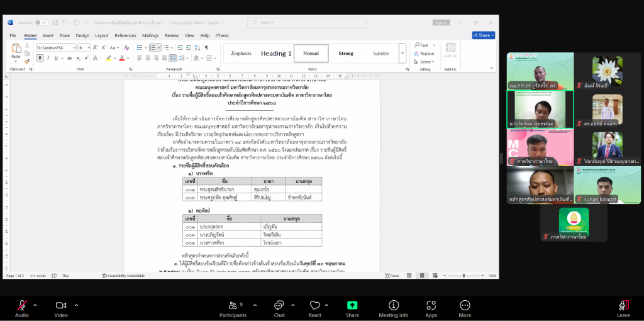
Task: Align text right
Action: click(156, 58)
